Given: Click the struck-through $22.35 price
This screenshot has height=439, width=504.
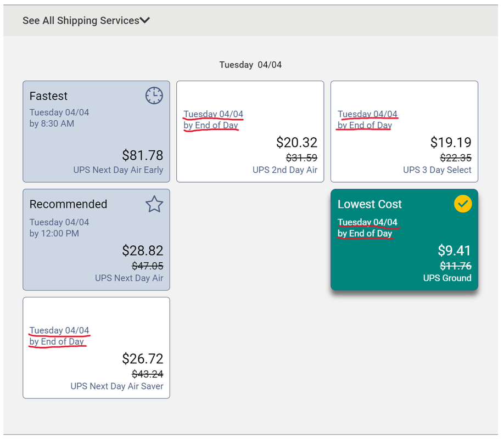Looking at the screenshot, I should [x=456, y=158].
